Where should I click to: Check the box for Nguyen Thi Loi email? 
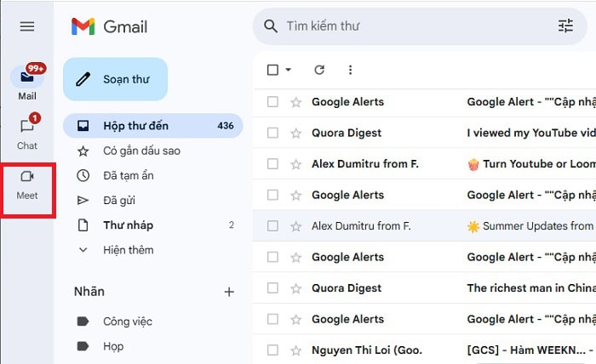(x=272, y=350)
